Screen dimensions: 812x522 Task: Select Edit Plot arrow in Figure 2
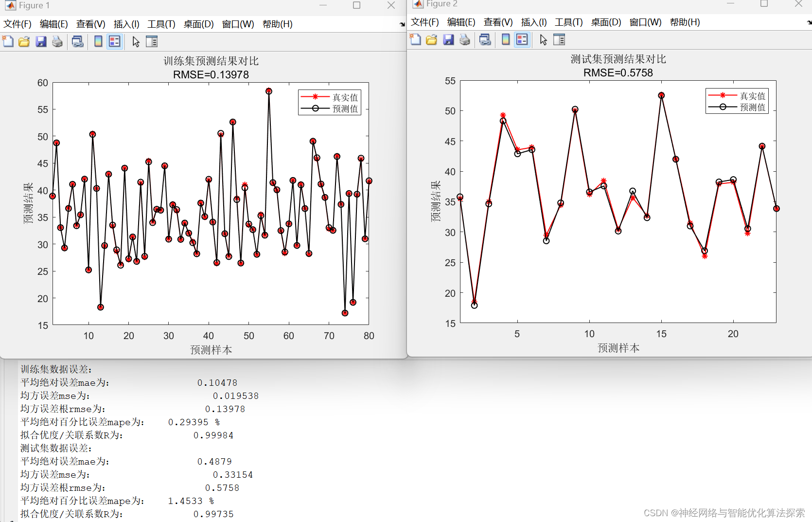[544, 40]
